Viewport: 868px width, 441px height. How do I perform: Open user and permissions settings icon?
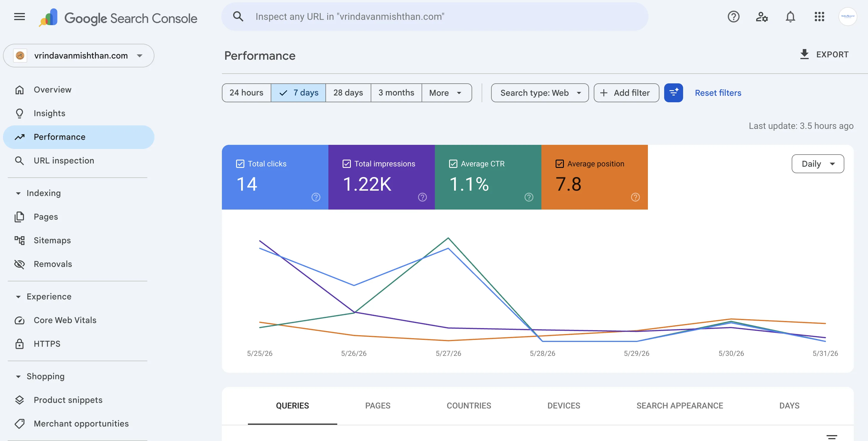click(761, 17)
